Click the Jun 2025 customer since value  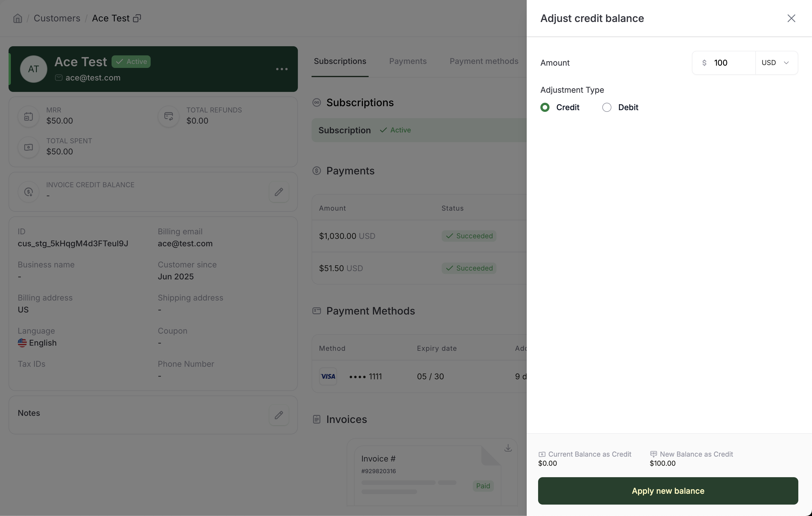click(x=176, y=277)
